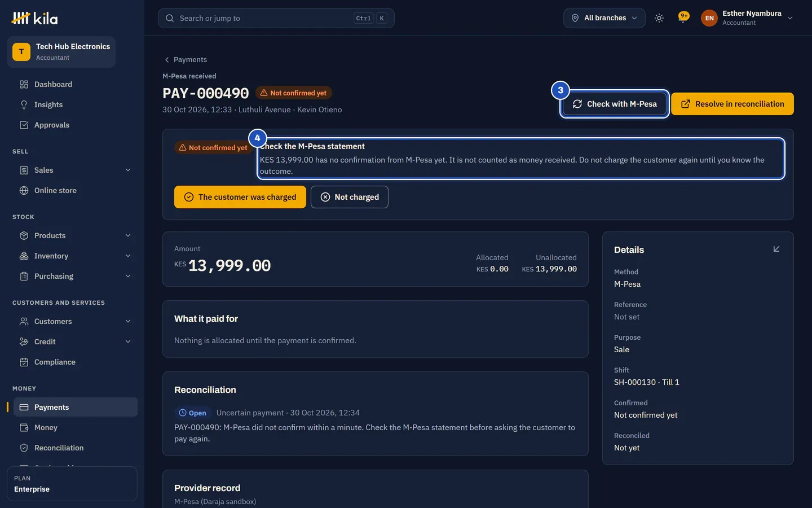Collapse the Details panel arrow icon

(776, 249)
